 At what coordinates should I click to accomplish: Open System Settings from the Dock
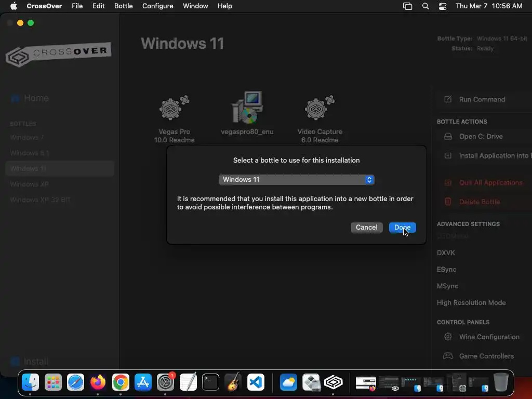pyautogui.click(x=166, y=382)
